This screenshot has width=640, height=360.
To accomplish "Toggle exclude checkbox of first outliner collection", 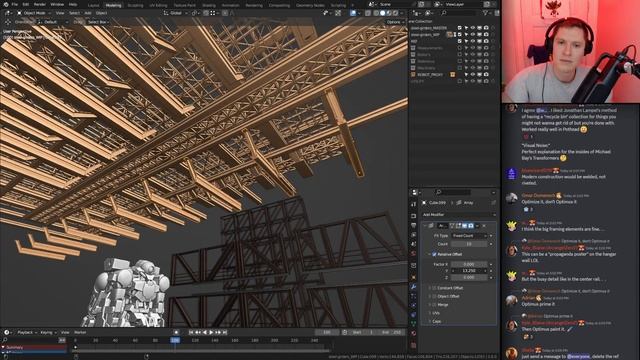I will point(460,28).
